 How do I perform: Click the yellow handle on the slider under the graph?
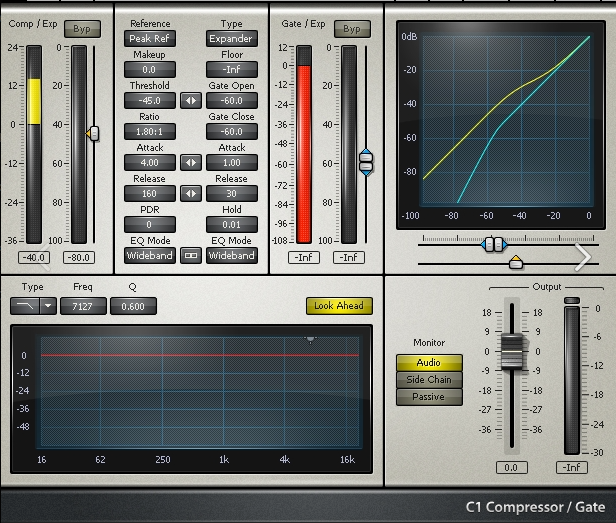516,262
